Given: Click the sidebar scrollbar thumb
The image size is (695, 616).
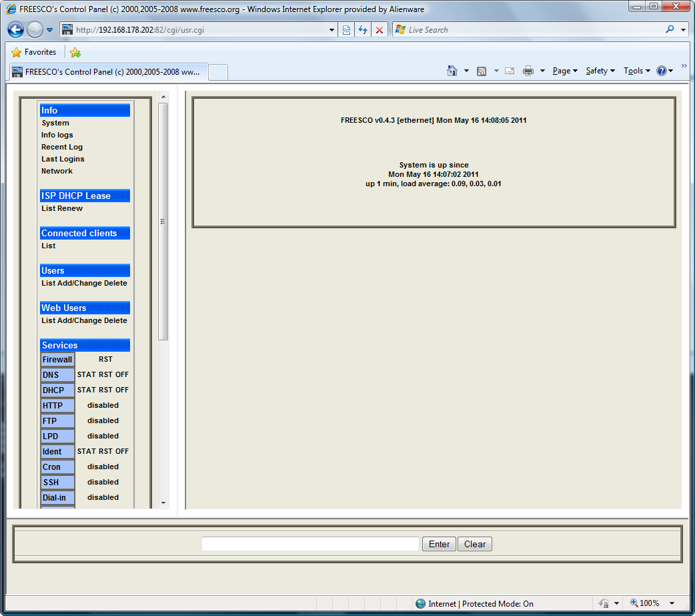Looking at the screenshot, I should coord(163,222).
